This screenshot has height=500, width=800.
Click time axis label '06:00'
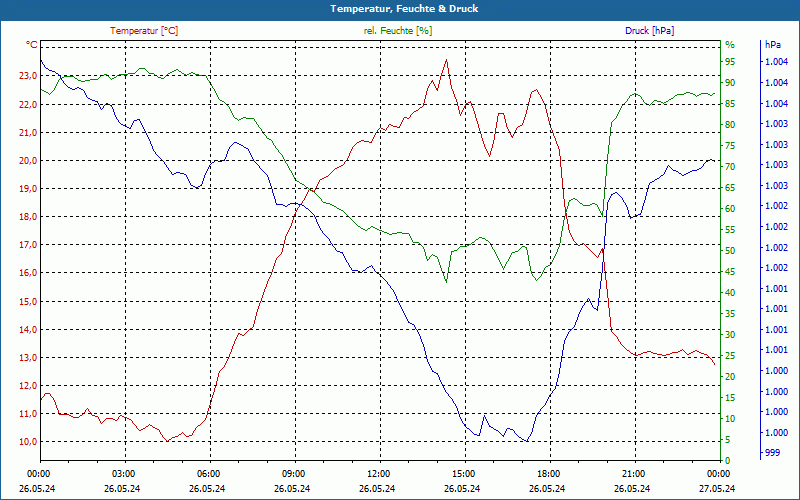pos(208,474)
